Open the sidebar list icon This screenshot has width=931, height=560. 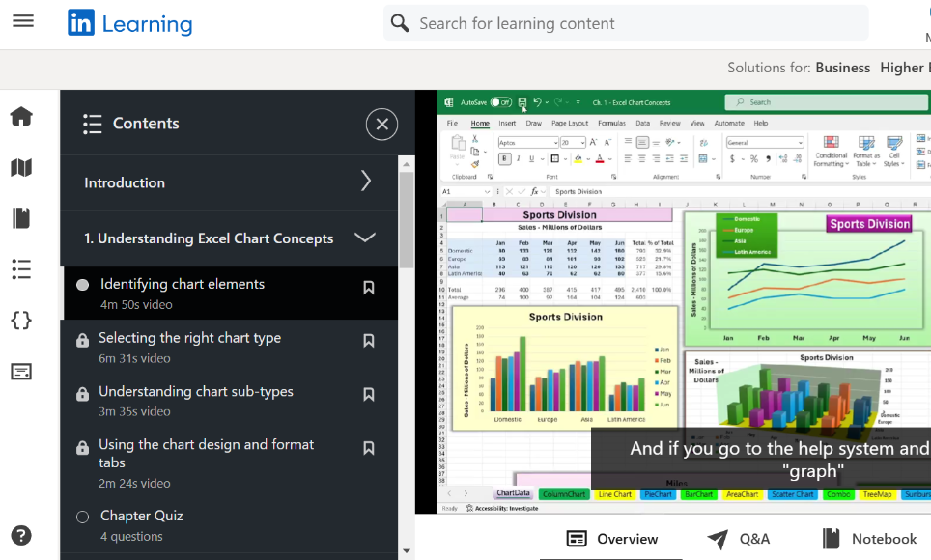(x=21, y=269)
